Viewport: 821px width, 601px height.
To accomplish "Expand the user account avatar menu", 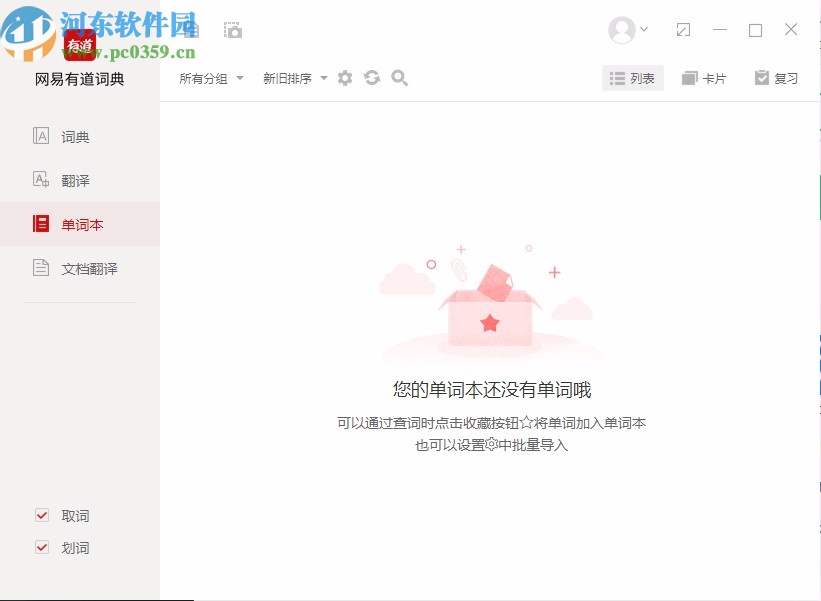I will coord(625,30).
